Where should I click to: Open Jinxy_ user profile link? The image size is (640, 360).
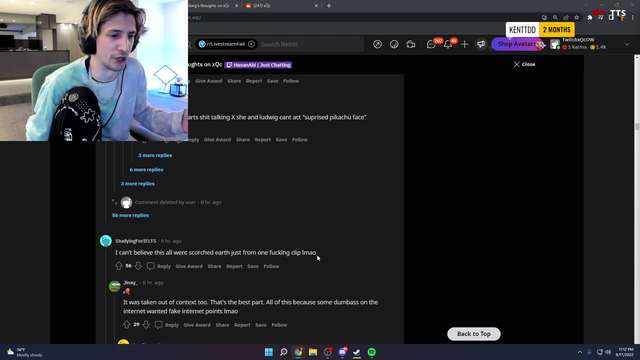point(131,282)
